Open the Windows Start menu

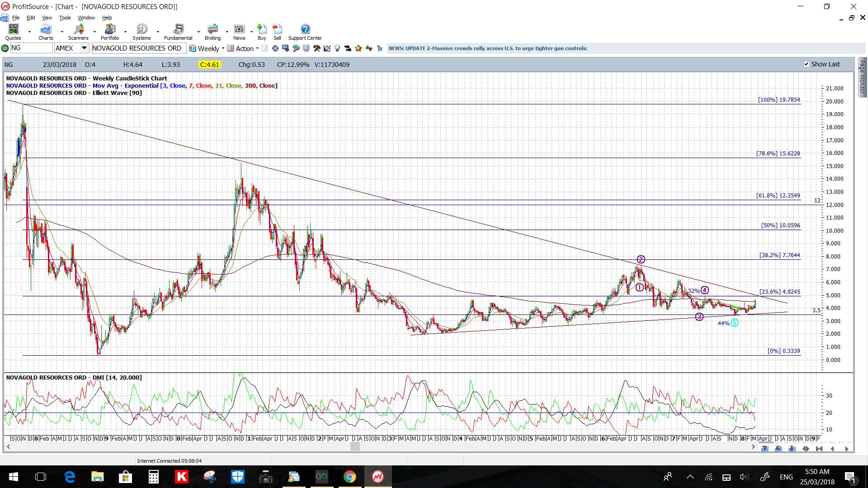[14, 477]
